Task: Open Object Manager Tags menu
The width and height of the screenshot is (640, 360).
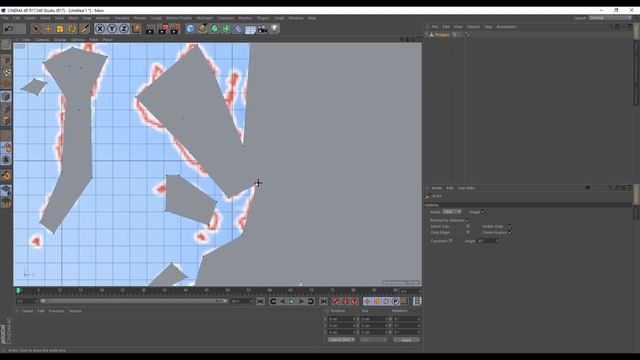Action: pyautogui.click(x=488, y=27)
